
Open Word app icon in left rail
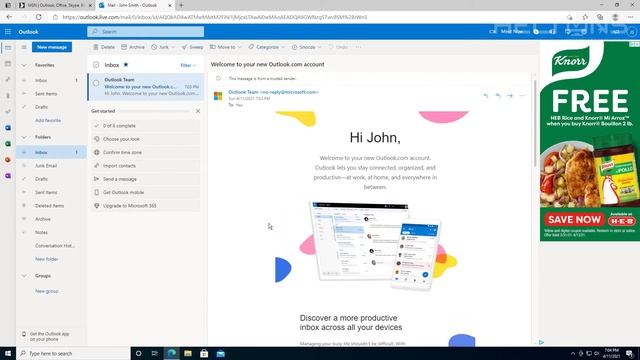[8, 128]
